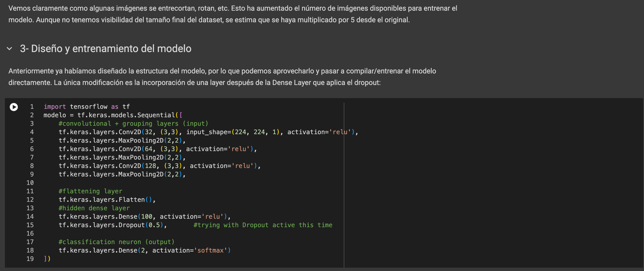The image size is (644, 271).
Task: Click the 'softmax' activation string
Action: 211,250
